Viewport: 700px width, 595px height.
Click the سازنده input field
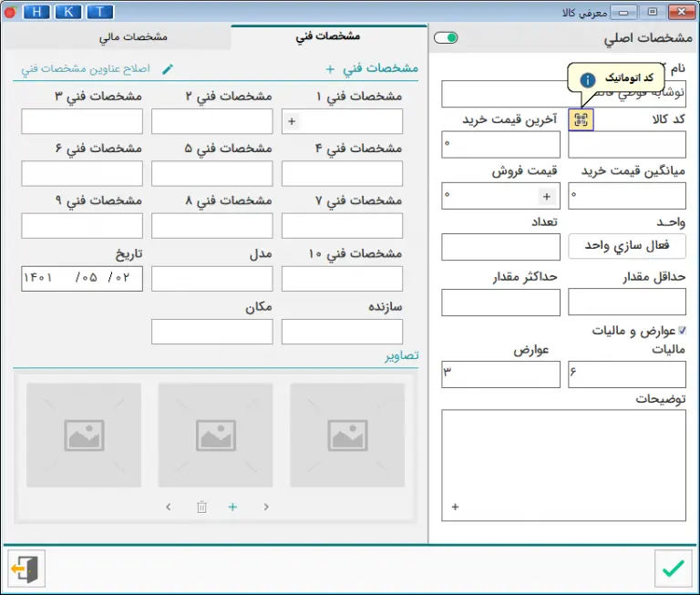click(342, 331)
